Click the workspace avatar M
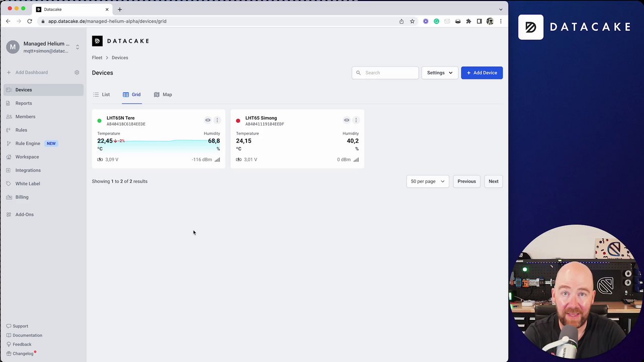 point(13,47)
